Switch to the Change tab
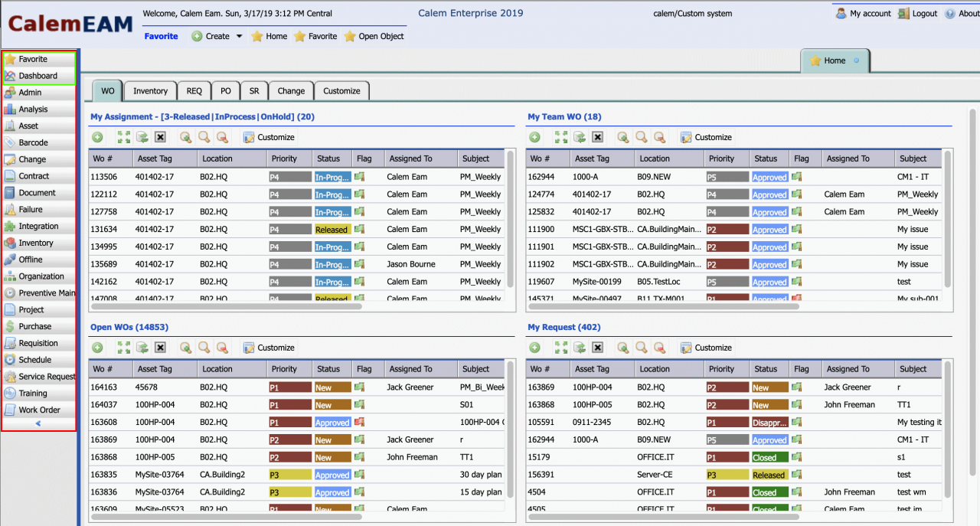The image size is (980, 526). (x=291, y=90)
